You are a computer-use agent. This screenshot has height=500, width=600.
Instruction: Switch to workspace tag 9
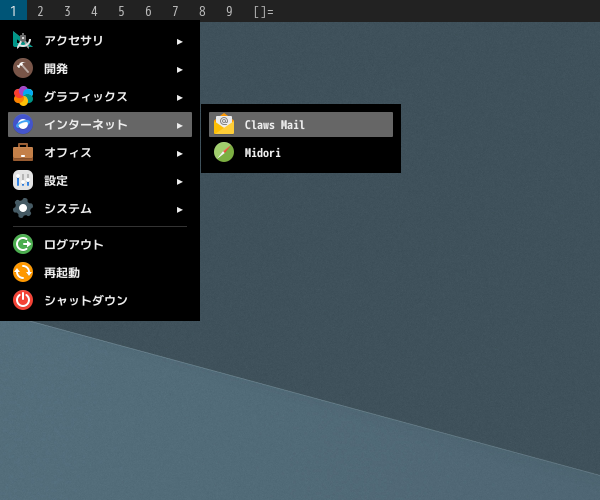[229, 11]
